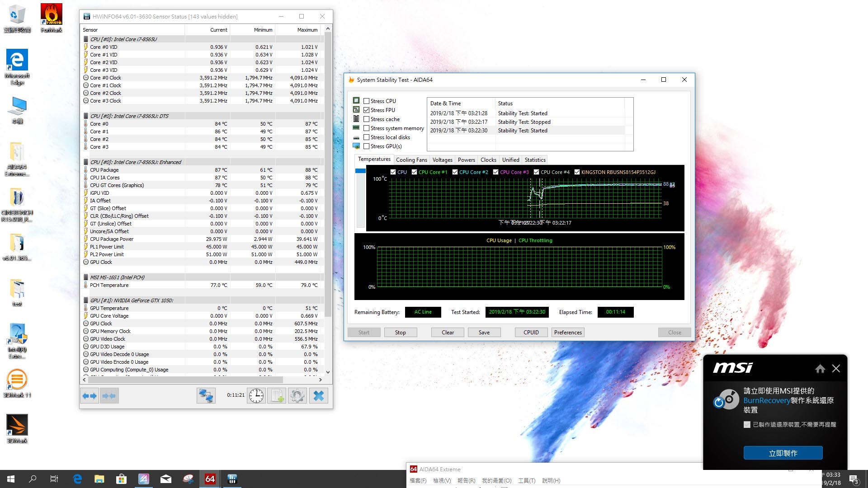Screen dimensions: 868x488
Task: Click HWiNFO logging start sheet icon
Action: pyautogui.click(x=277, y=396)
